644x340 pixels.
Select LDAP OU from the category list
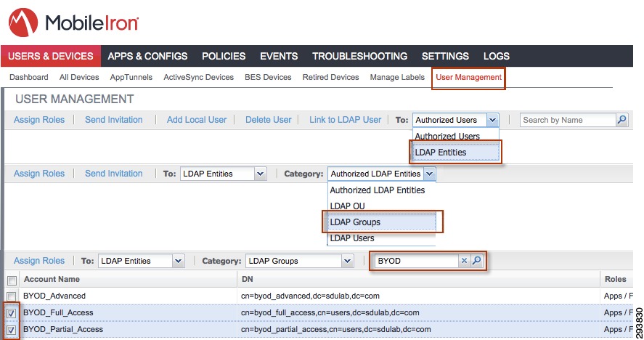pos(348,206)
